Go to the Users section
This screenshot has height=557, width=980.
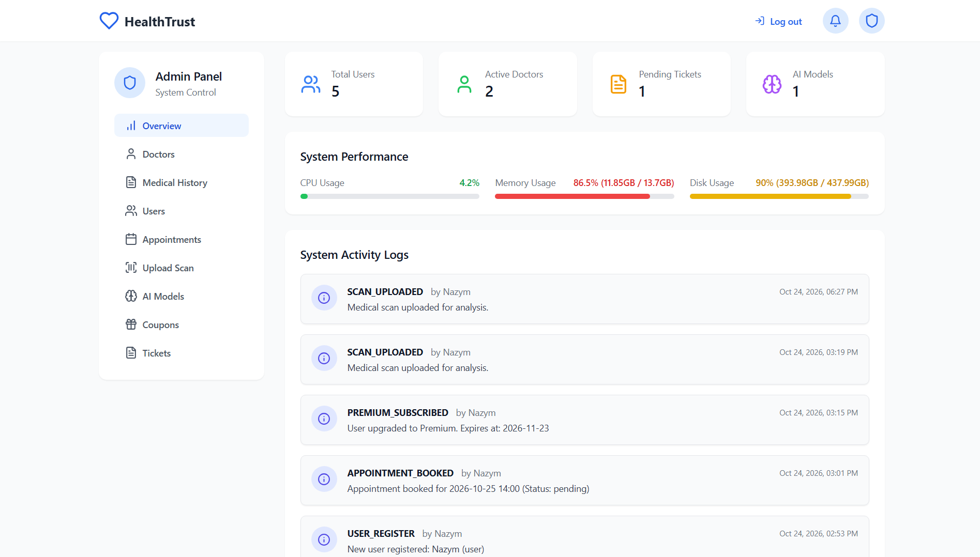(x=182, y=211)
